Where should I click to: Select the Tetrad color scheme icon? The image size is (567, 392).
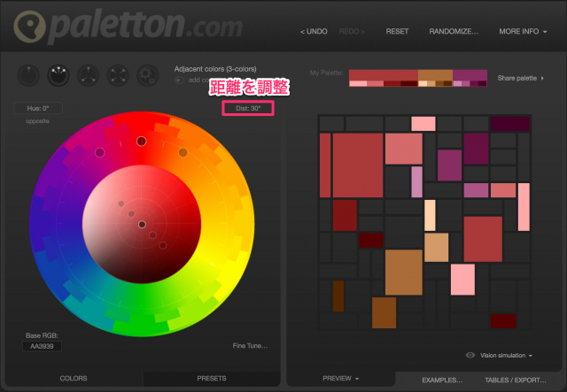[118, 75]
